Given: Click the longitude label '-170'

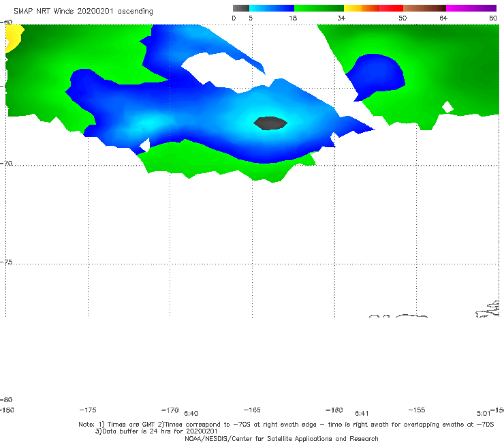Looking at the screenshot, I should pos(170,410).
